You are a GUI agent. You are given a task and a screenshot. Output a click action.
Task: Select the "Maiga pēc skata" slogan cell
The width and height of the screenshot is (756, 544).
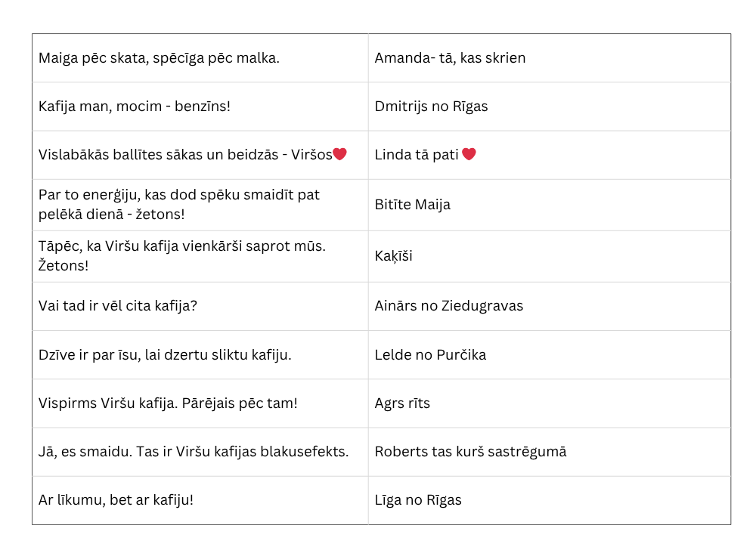click(159, 58)
